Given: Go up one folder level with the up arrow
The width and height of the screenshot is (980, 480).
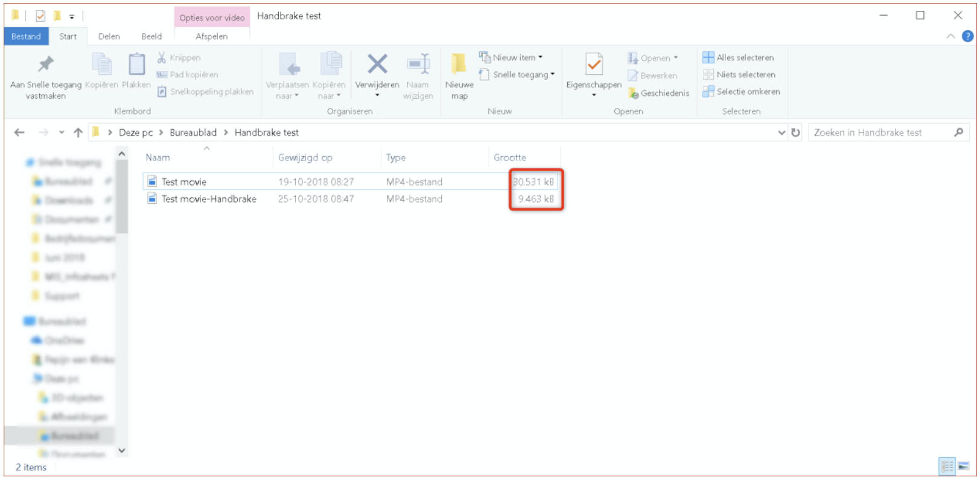Looking at the screenshot, I should (x=78, y=133).
